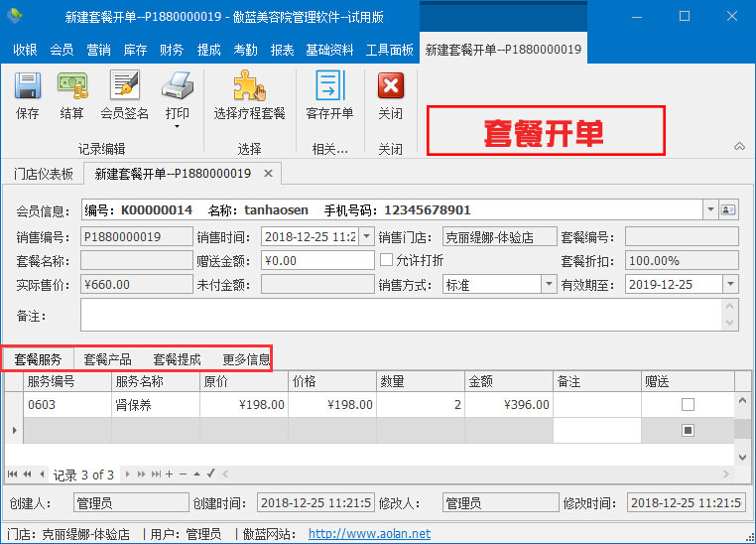This screenshot has height=544, width=756.
Task: Open 会员签名 member signature tool
Action: coord(124,87)
